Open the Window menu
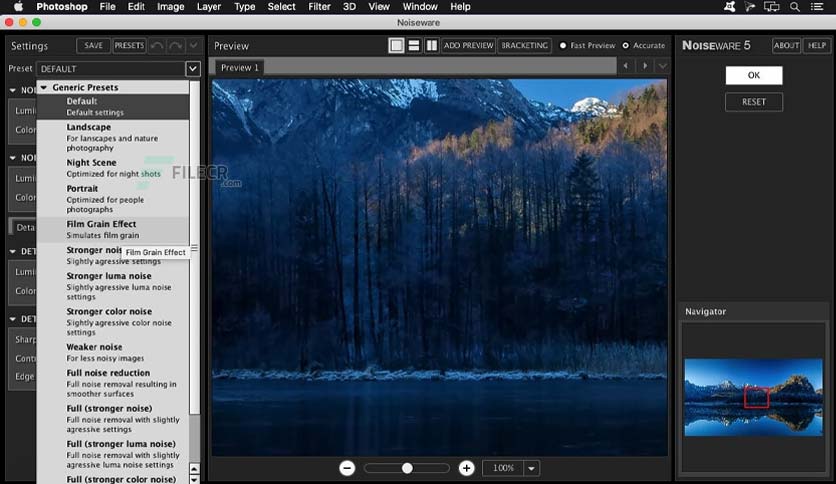 [x=420, y=6]
